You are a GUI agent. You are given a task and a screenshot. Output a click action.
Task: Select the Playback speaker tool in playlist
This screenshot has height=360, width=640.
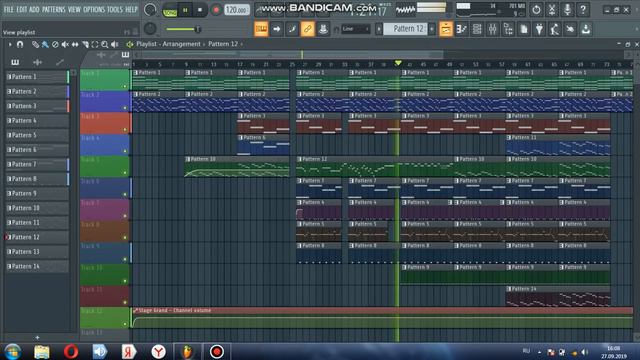pos(115,44)
